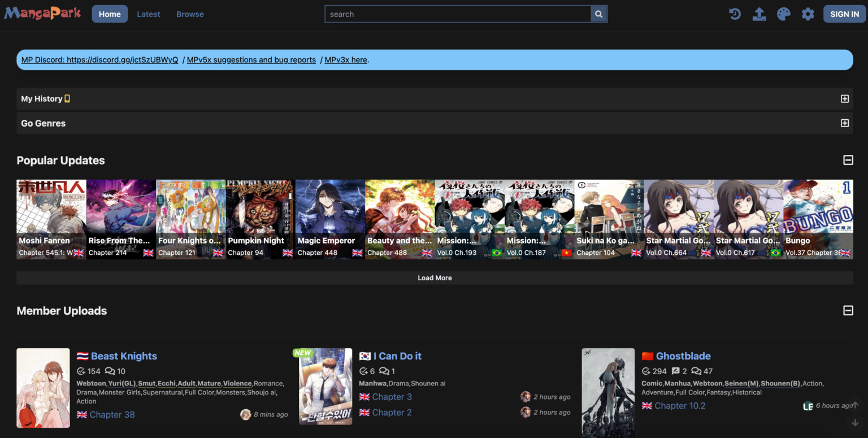Open the settings gear icon
Screen dimensions: 868x438
coord(808,14)
